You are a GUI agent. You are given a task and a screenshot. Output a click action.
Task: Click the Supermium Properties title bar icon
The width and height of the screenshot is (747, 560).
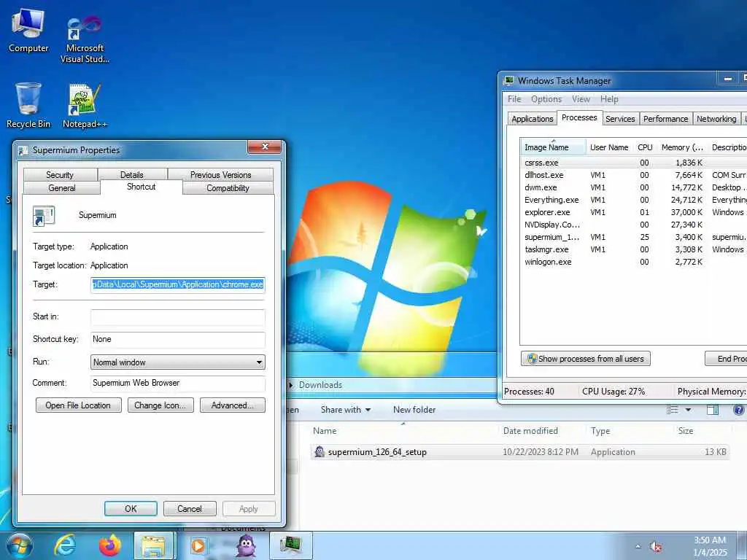23,150
